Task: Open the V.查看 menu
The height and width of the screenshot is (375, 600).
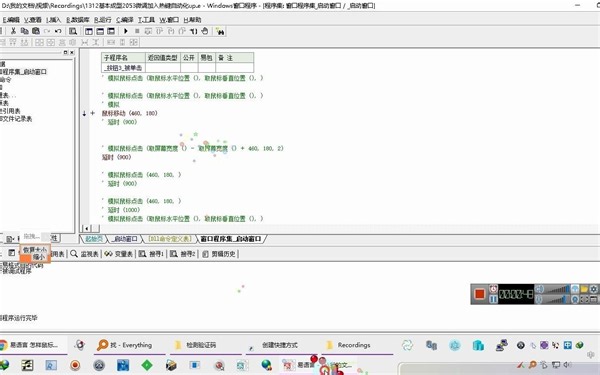Action: tap(33, 20)
